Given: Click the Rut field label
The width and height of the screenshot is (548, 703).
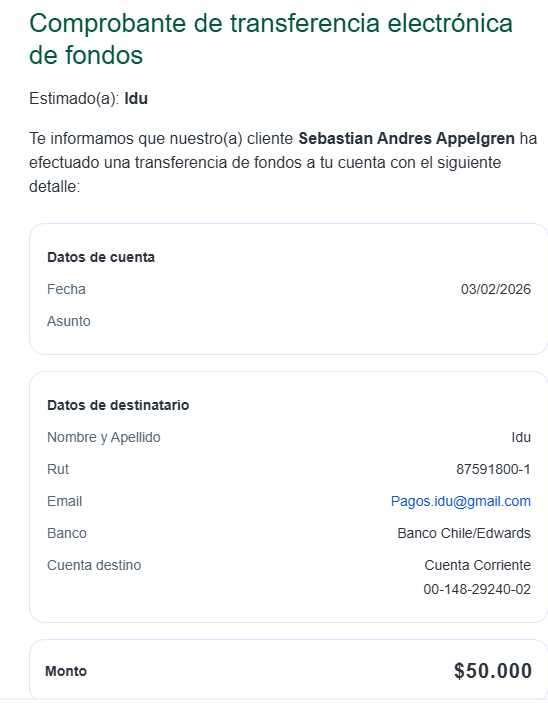Looking at the screenshot, I should coord(58,469).
